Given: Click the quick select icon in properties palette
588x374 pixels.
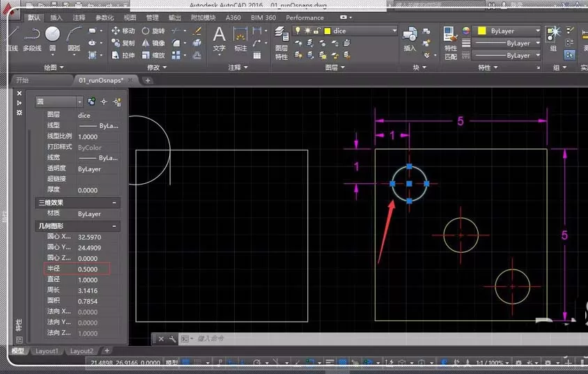Looking at the screenshot, I should [117, 102].
